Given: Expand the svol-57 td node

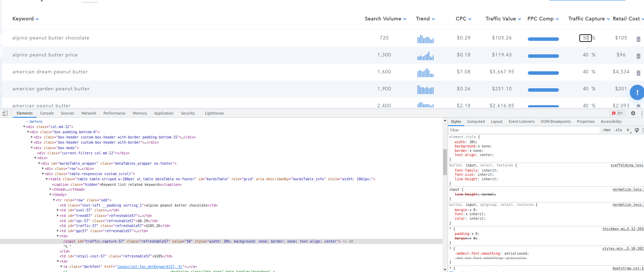Looking at the screenshot, I should [x=58, y=210].
